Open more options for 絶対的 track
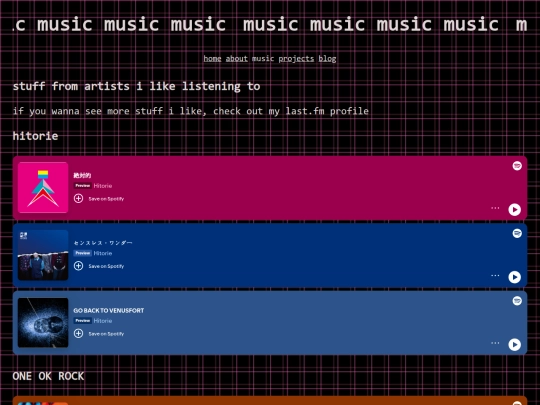 (x=495, y=208)
